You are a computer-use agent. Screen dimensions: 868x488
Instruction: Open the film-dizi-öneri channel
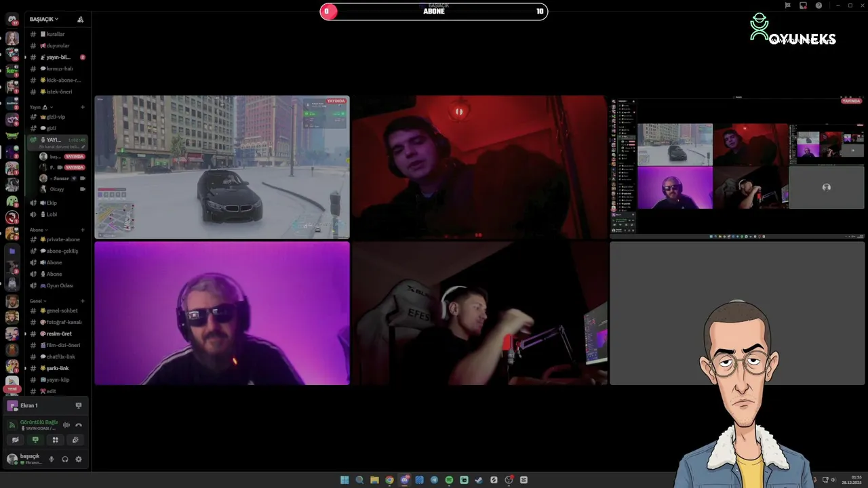tap(56, 345)
